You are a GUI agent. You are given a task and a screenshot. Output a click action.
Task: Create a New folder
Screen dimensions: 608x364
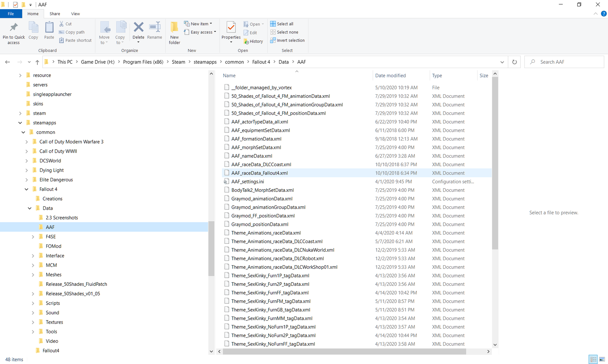tap(174, 33)
